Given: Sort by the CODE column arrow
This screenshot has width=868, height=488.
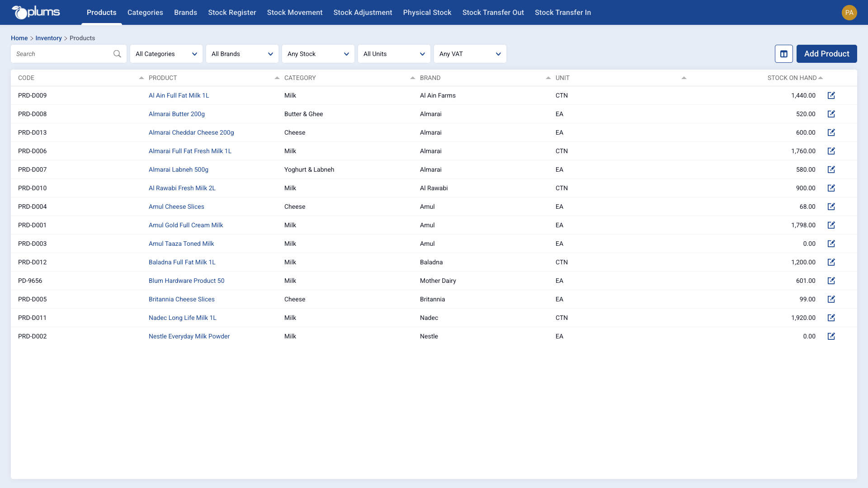Looking at the screenshot, I should 142,78.
